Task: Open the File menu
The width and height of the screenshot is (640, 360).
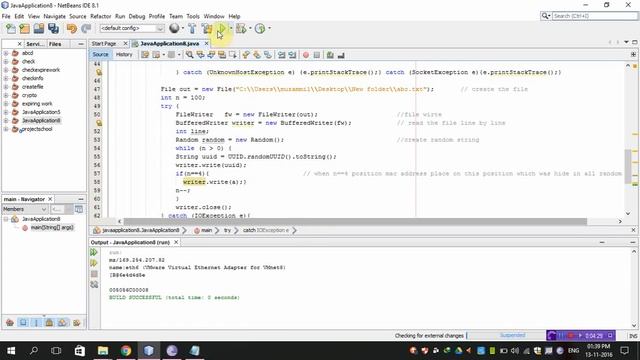Action: tap(6, 16)
